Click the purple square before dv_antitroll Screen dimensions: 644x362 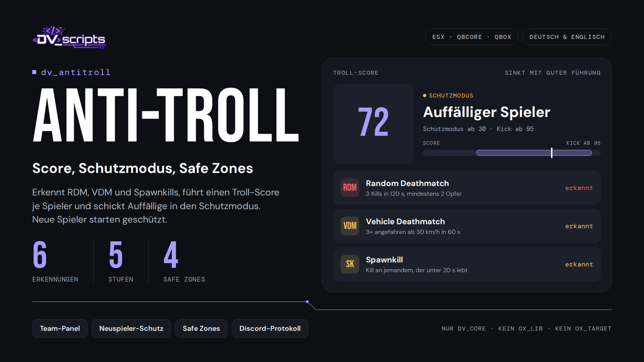click(x=34, y=72)
